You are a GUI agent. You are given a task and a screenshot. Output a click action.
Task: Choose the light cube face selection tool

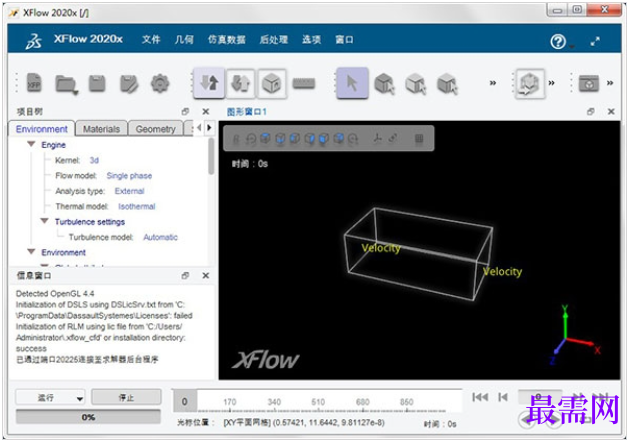tap(416, 84)
